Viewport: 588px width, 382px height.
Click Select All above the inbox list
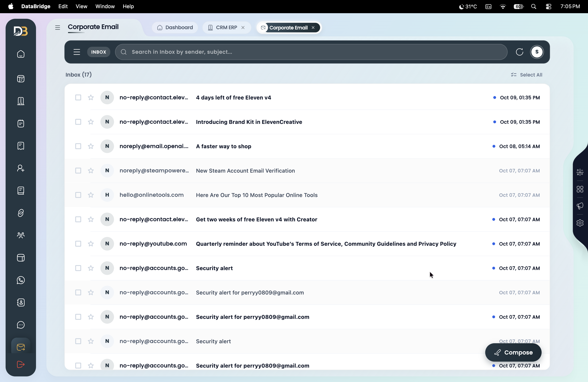point(526,75)
